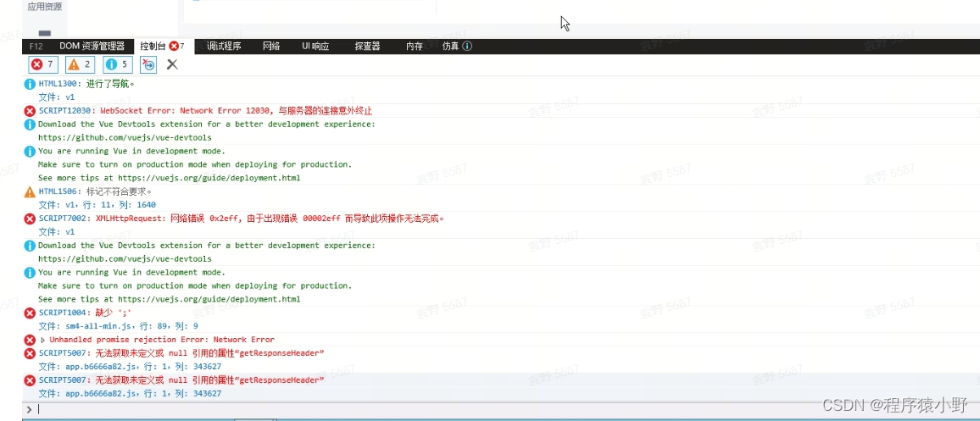The width and height of the screenshot is (980, 421).
Task: Open the 网络 network tab
Action: [271, 47]
